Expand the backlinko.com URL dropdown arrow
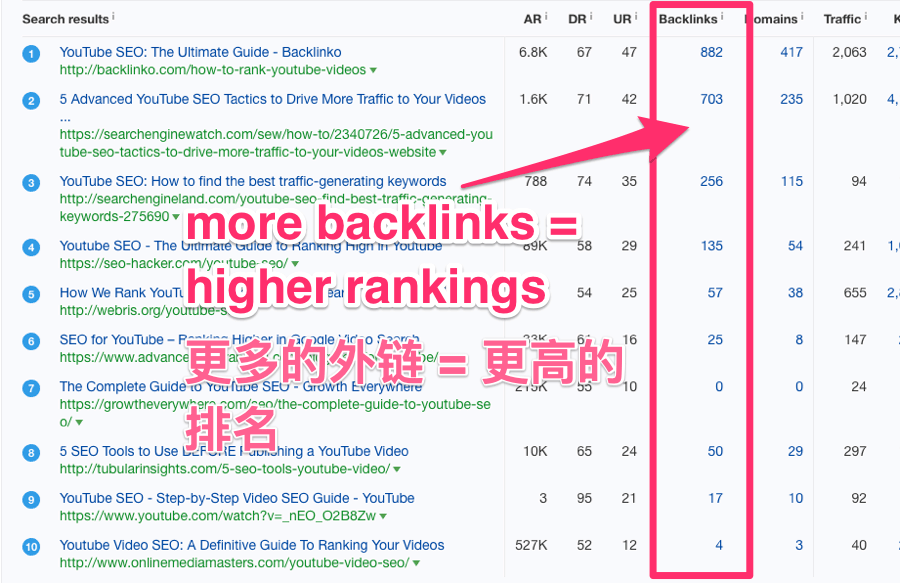Image resolution: width=900 pixels, height=583 pixels. pyautogui.click(x=373, y=71)
